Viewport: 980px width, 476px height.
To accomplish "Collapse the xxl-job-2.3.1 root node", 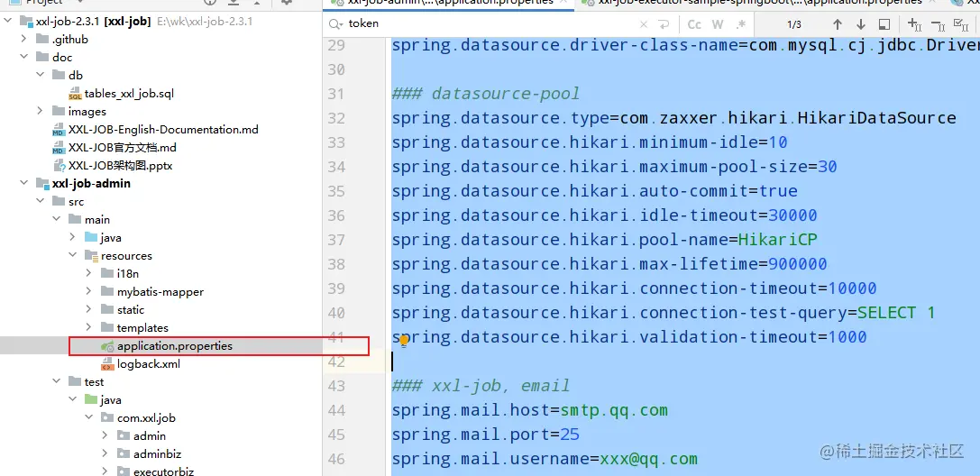I will (x=7, y=22).
